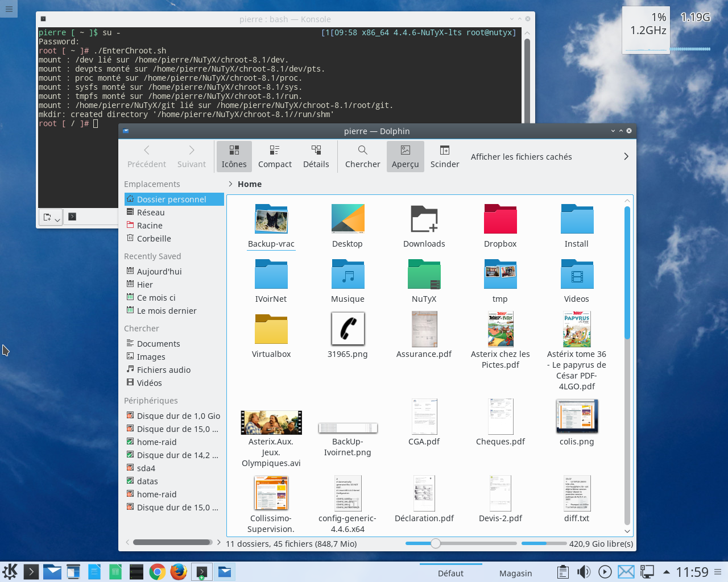Open the Dropbox folder
The width and height of the screenshot is (728, 582).
point(500,219)
